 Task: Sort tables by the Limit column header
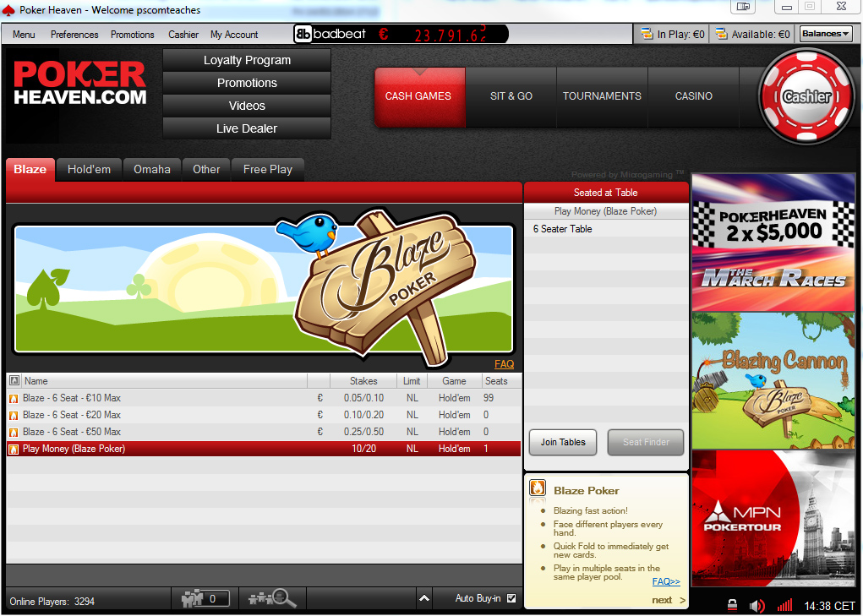coord(412,380)
